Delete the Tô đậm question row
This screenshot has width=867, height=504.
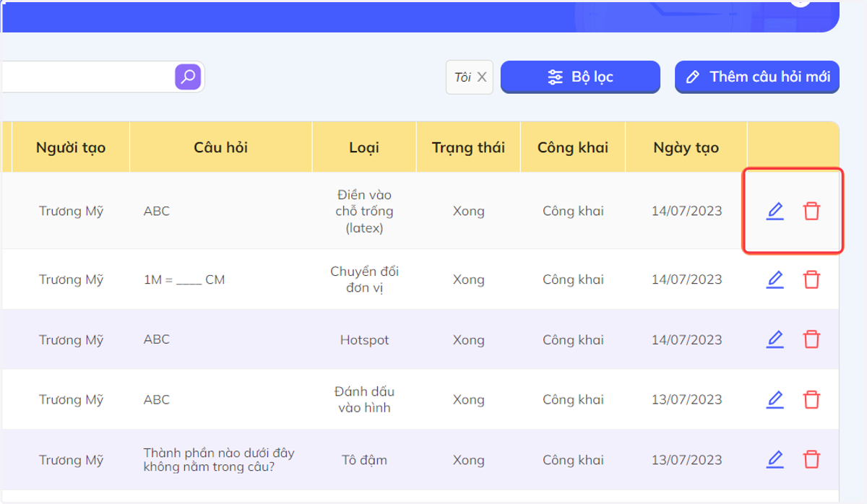[812, 459]
